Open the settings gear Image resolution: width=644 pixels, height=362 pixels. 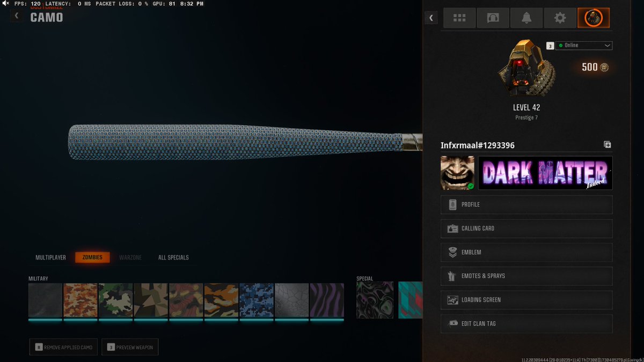click(x=560, y=18)
